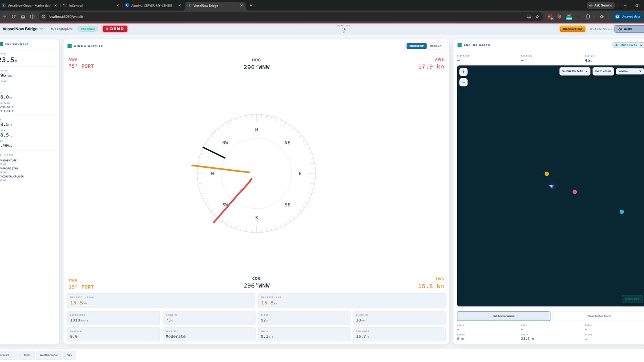Click the install app icon in address bar
644x362 pixels.
pyautogui.click(x=529, y=16)
